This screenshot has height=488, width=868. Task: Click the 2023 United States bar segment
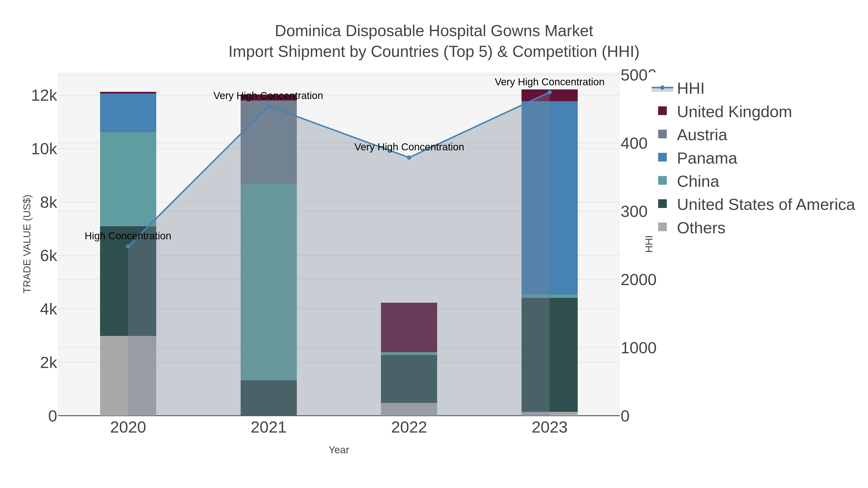pyautogui.click(x=549, y=355)
